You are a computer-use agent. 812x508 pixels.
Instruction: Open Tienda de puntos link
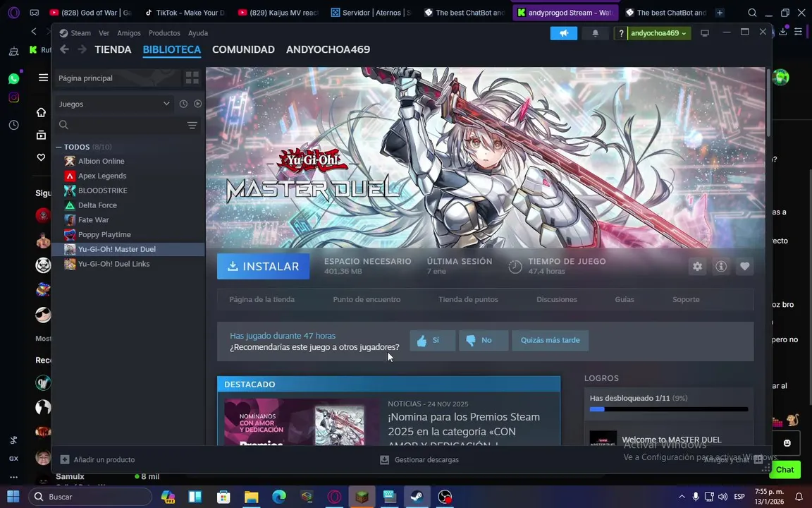[x=468, y=300]
